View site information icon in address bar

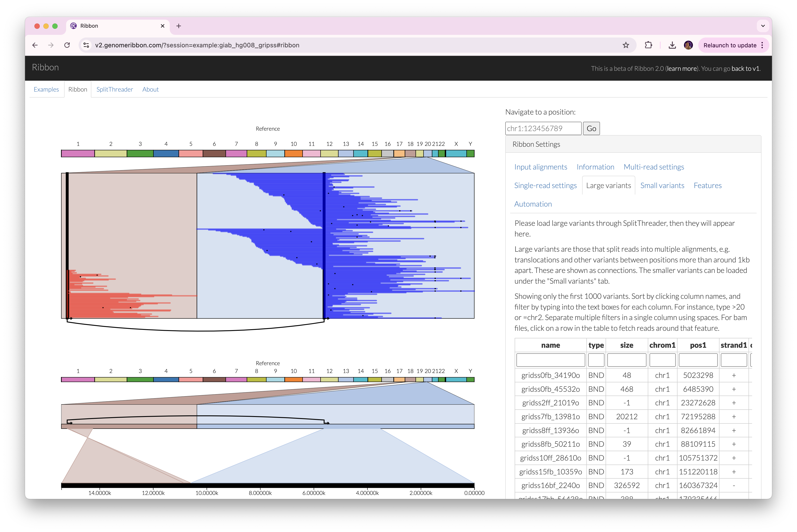click(x=86, y=45)
